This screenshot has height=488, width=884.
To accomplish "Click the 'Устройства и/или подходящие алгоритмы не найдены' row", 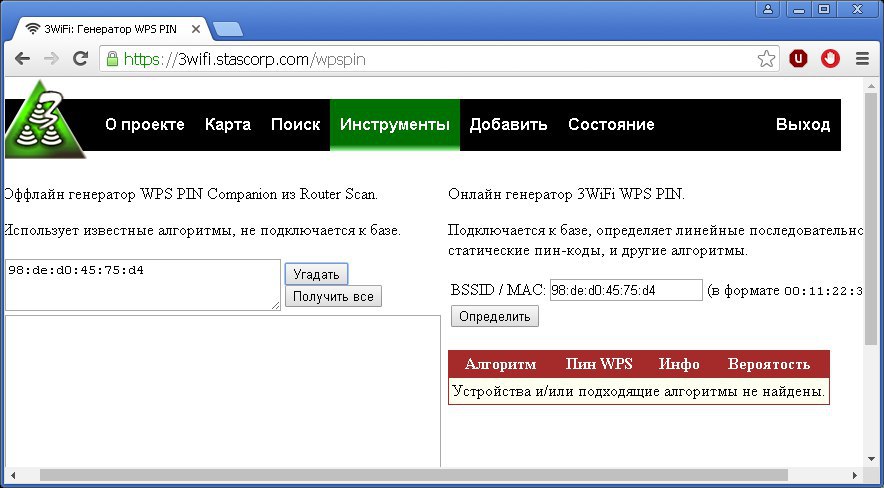I will pos(639,391).
